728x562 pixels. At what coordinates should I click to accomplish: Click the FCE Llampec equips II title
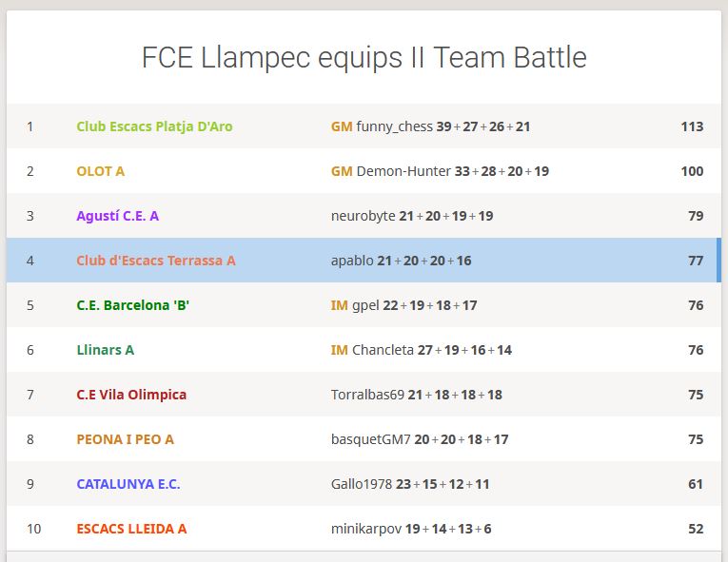(x=364, y=57)
